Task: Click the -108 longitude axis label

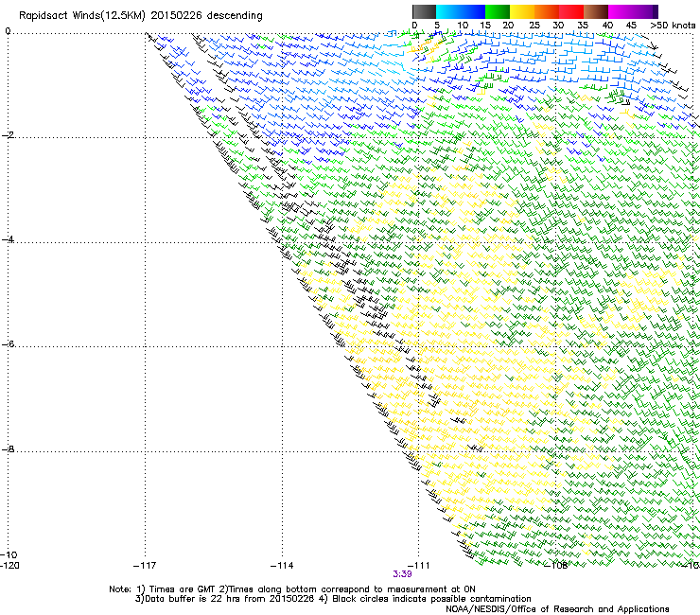Action: click(x=556, y=566)
